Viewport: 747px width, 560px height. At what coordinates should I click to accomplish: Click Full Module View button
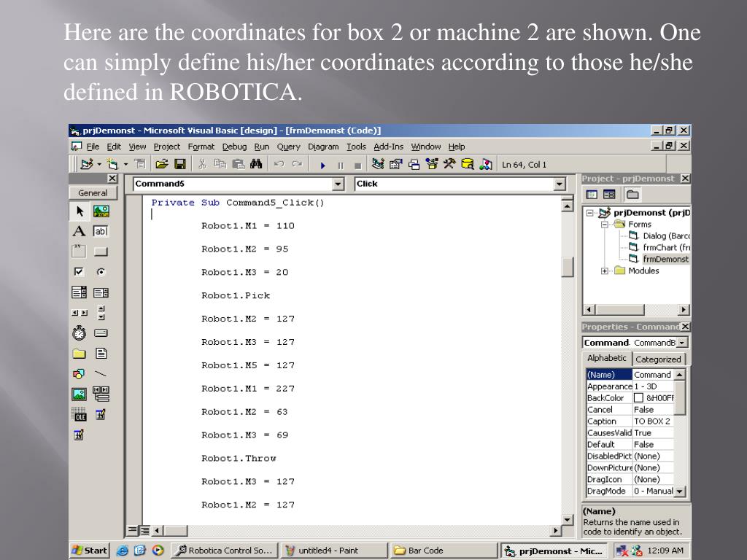pyautogui.click(x=144, y=530)
